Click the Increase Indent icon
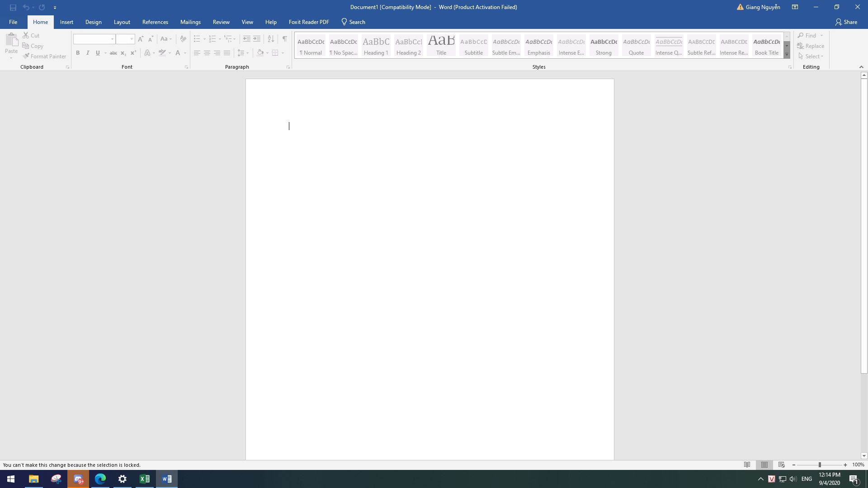Image resolution: width=868 pixels, height=488 pixels. [x=256, y=39]
